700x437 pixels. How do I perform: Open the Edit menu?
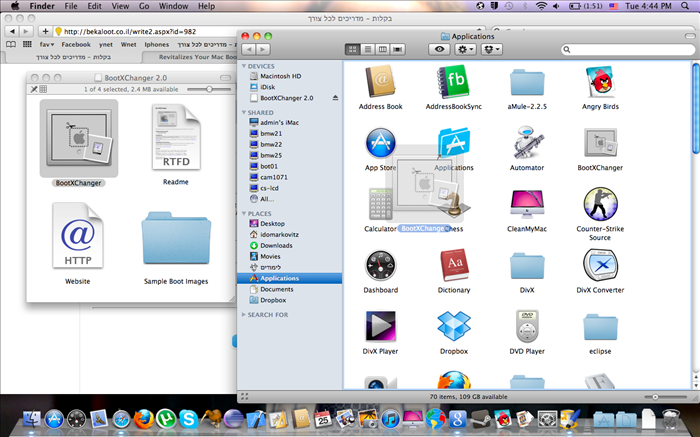coord(94,6)
